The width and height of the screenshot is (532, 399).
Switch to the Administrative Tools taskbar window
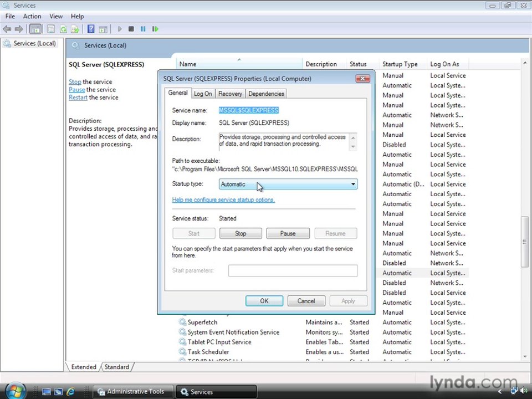click(132, 392)
